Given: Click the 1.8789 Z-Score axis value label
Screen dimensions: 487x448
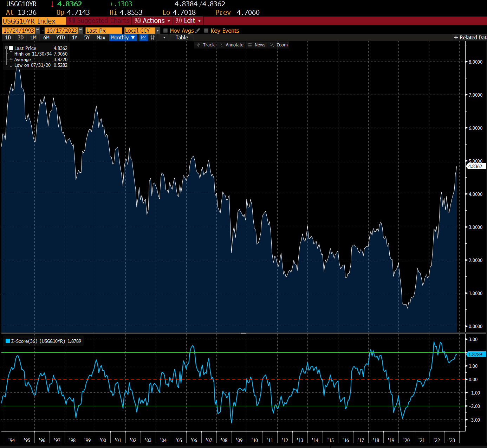Looking at the screenshot, I should coord(475,354).
